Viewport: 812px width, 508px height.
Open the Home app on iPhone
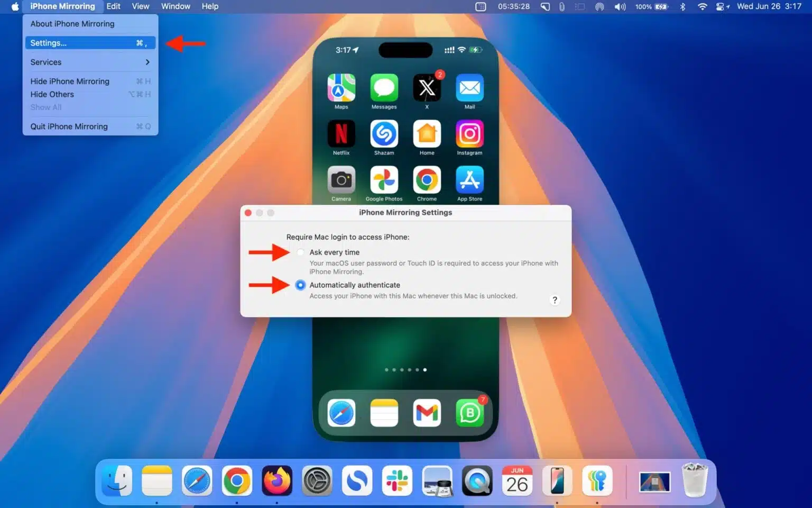pos(427,133)
